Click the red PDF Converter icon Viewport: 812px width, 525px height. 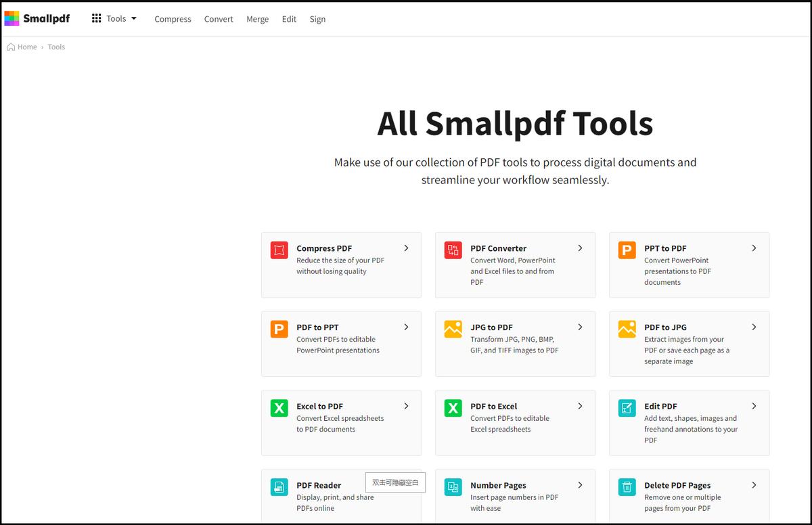(x=453, y=250)
